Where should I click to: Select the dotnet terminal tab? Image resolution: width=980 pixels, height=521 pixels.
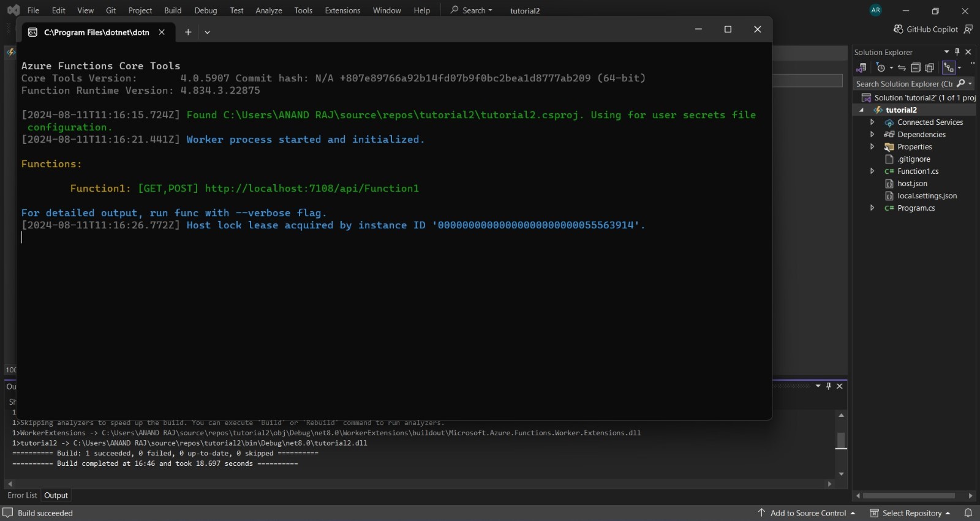click(97, 32)
